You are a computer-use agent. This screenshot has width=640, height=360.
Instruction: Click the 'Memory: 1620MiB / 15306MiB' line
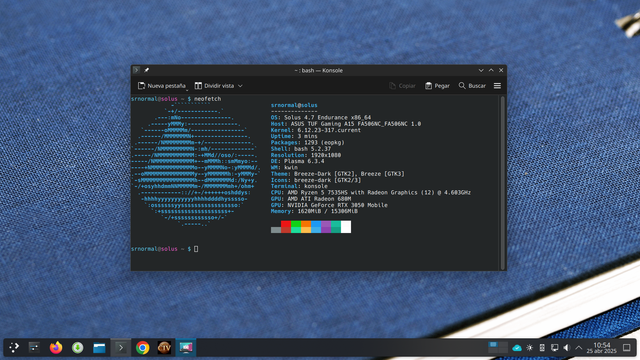click(314, 211)
